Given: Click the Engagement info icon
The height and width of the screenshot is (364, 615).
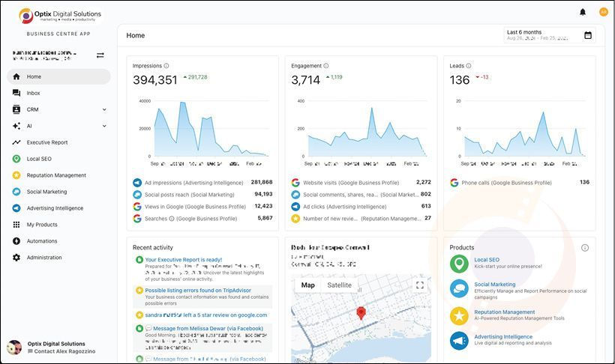Looking at the screenshot, I should click(x=326, y=66).
